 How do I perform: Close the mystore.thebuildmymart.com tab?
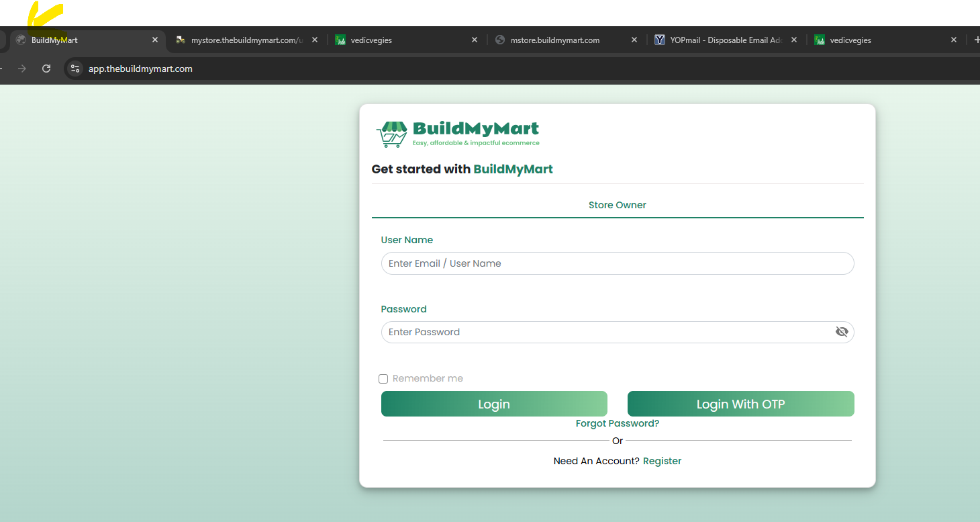click(x=315, y=40)
